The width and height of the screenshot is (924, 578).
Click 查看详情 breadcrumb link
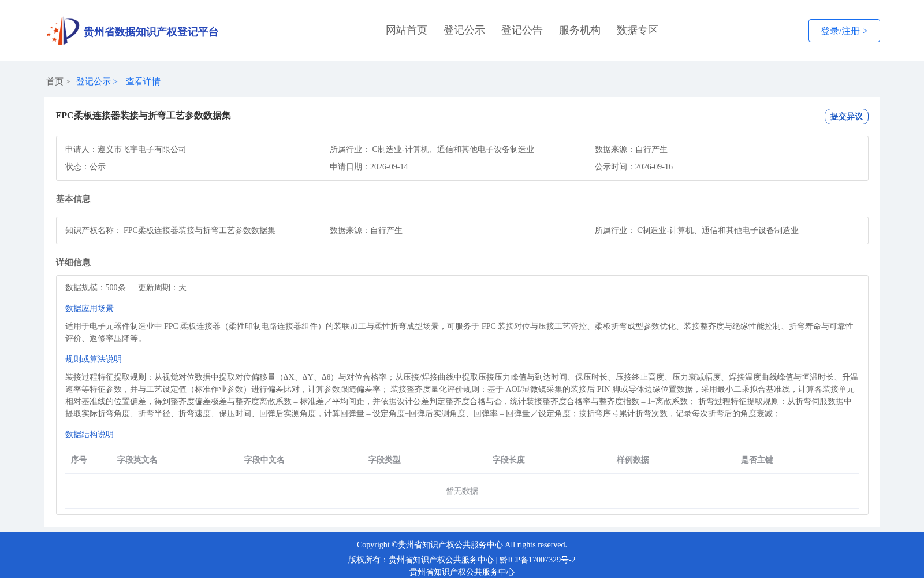pyautogui.click(x=143, y=81)
